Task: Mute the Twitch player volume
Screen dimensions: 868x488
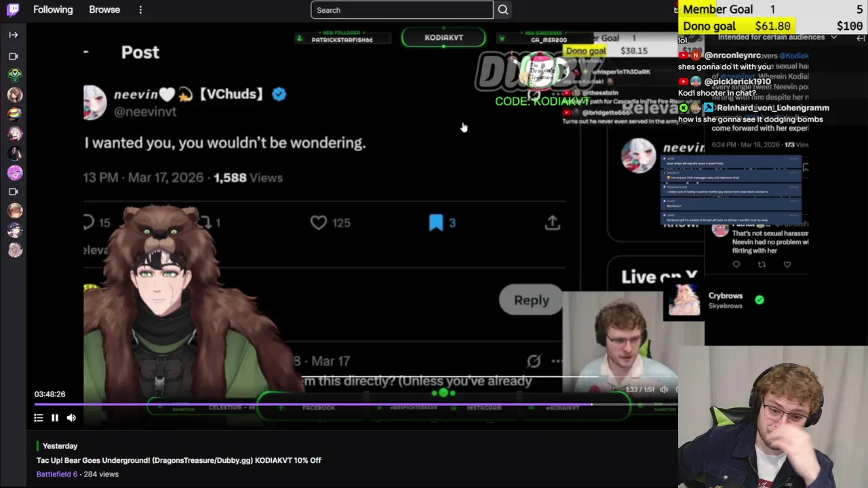Action: coord(71,418)
